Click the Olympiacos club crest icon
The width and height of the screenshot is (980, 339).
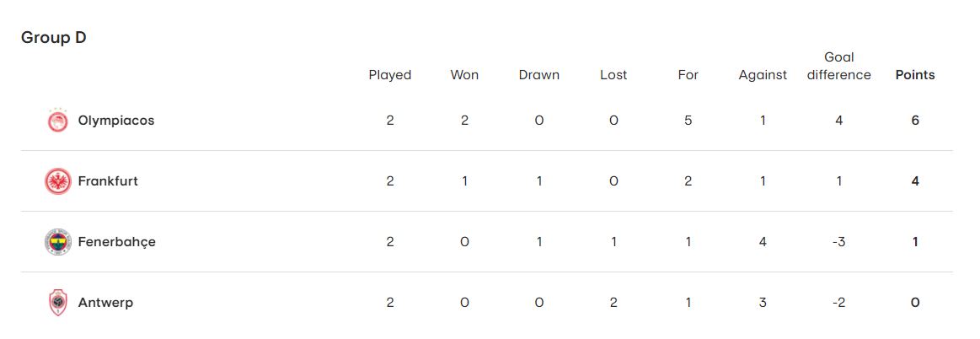coord(57,121)
